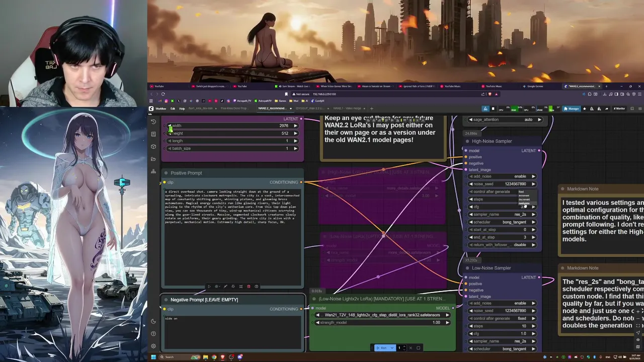Click the ComfyUI logo in menu bar
This screenshot has width=644, height=362.
tap(151, 108)
